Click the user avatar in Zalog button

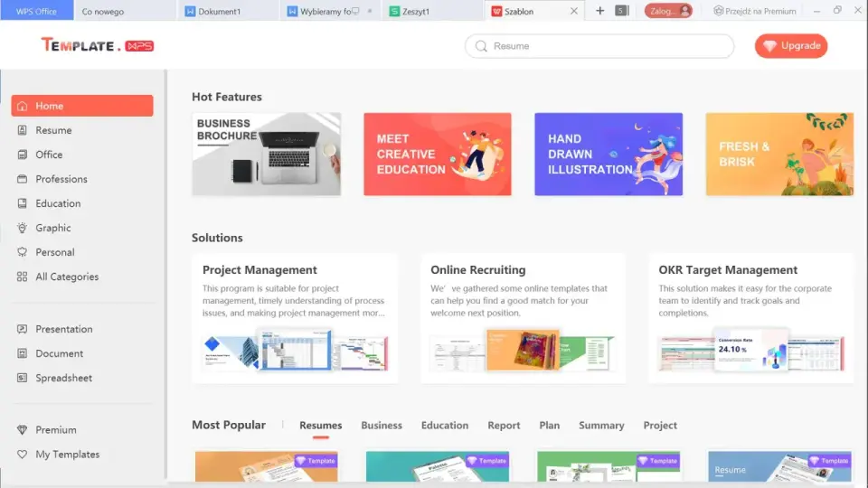[x=684, y=11]
